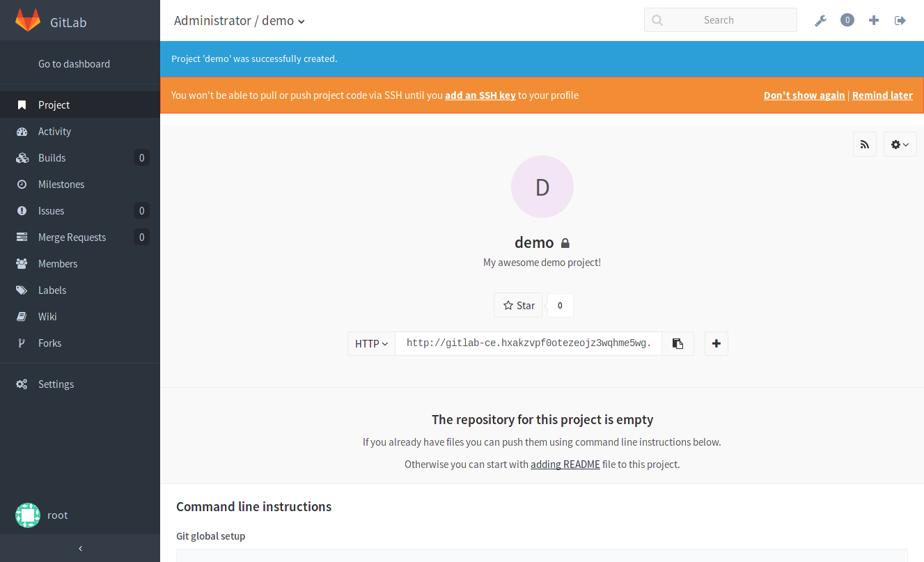Copy the clone URL with the copy icon
The height and width of the screenshot is (562, 924).
(x=677, y=343)
